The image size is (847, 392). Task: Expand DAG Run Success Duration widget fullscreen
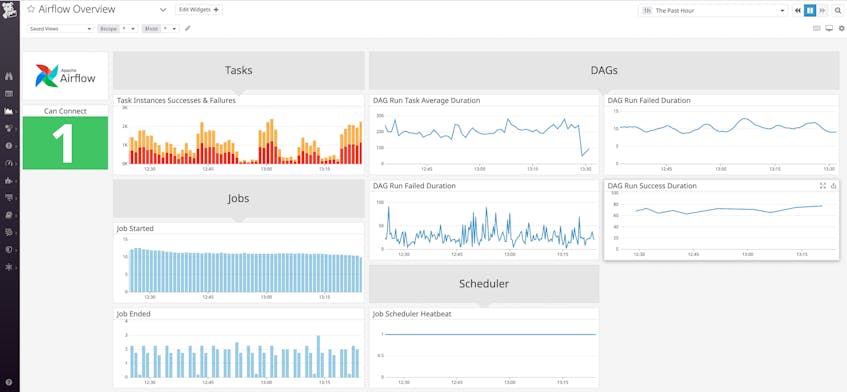[823, 185]
